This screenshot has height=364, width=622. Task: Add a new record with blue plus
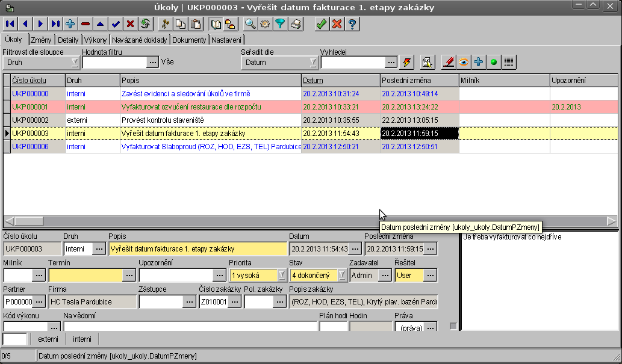[70, 24]
